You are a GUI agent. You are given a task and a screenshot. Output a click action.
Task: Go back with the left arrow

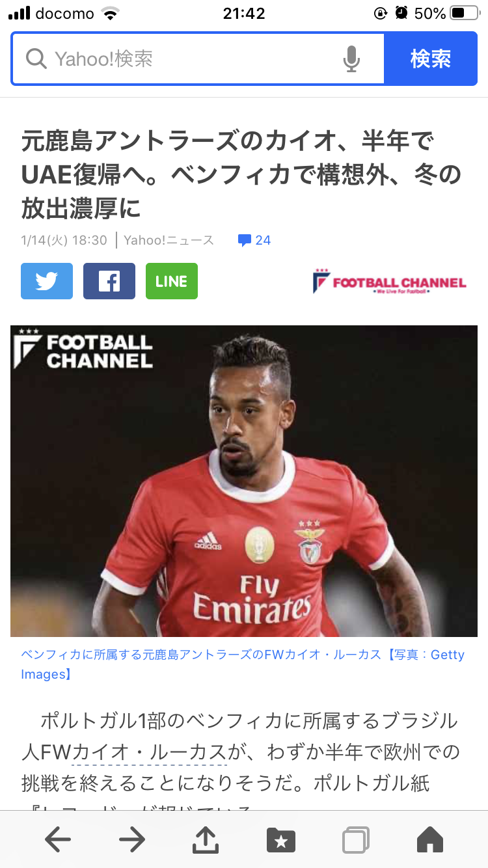click(x=58, y=839)
